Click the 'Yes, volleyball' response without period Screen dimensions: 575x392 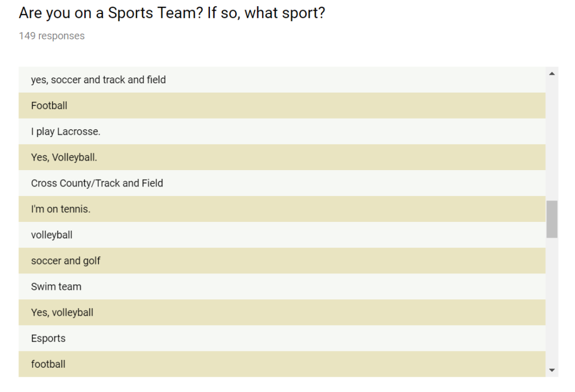click(x=62, y=312)
